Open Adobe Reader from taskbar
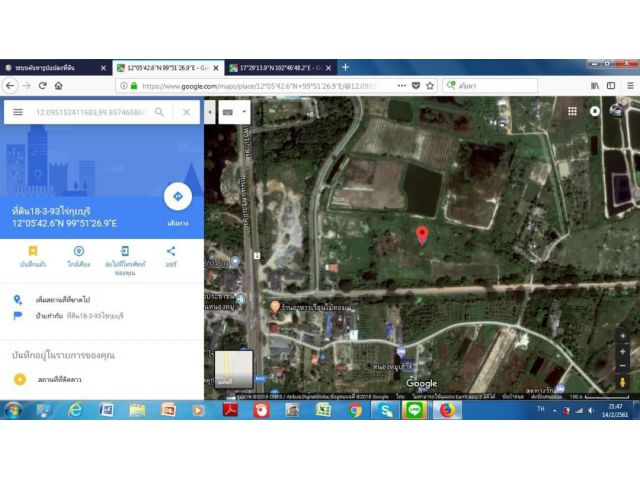 pos(230,410)
